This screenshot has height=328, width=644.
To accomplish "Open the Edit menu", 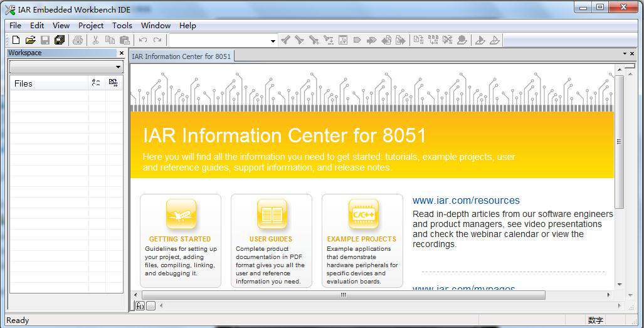I will point(37,26).
